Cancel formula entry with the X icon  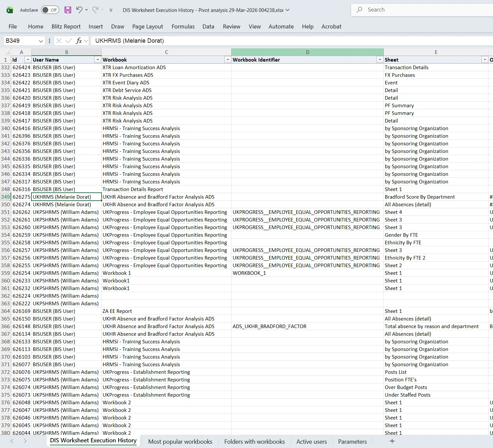coord(59,41)
